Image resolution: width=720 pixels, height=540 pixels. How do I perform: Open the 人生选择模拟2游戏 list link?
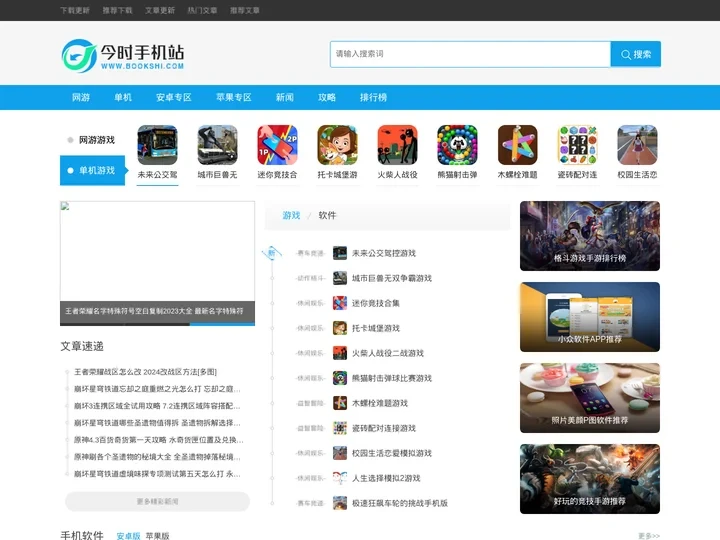tap(386, 478)
